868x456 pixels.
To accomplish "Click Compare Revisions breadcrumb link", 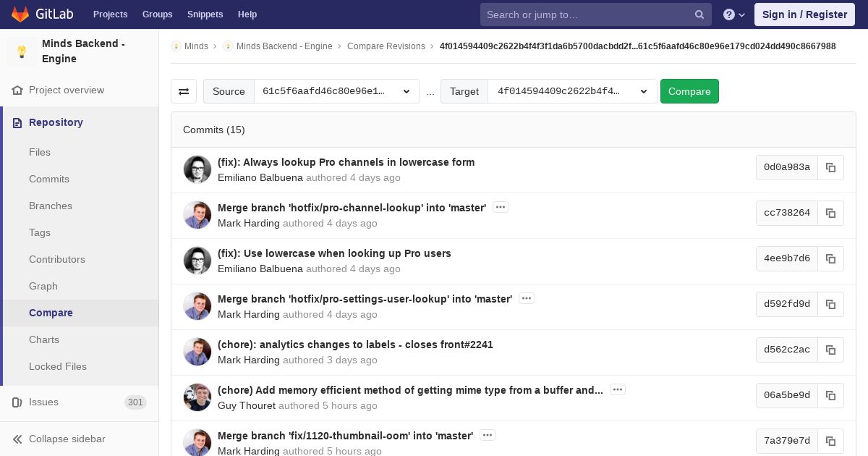I will [386, 46].
